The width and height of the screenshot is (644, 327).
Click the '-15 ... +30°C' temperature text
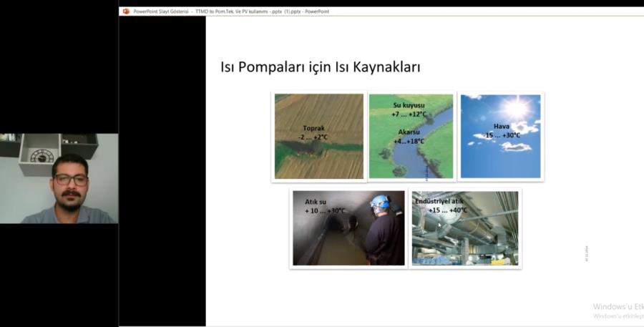501,135
